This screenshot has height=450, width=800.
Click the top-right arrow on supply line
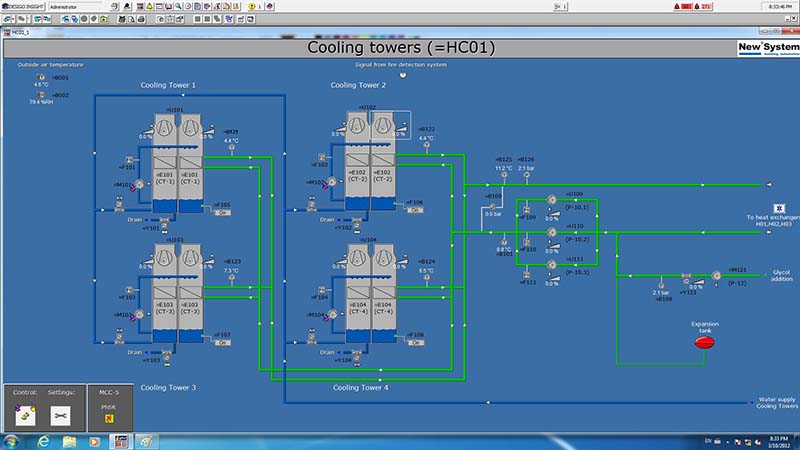(769, 185)
